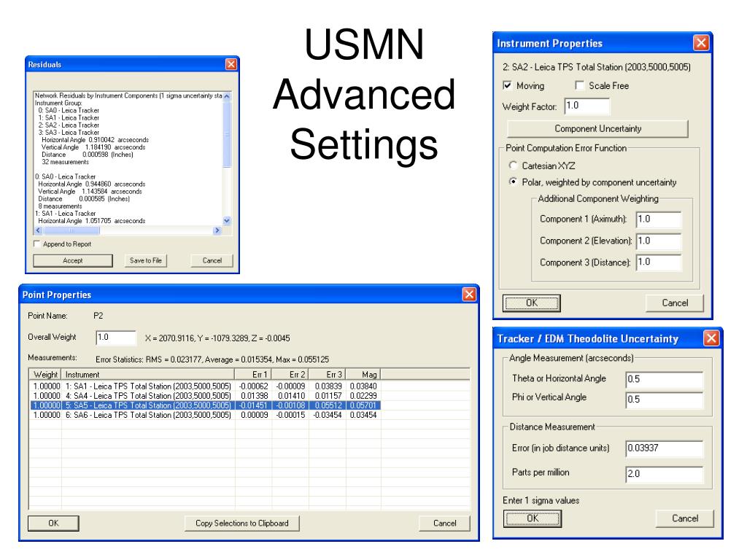Image resolution: width=747 pixels, height=560 pixels.
Task: Uncheck the Moving checkbox
Action: [508, 86]
